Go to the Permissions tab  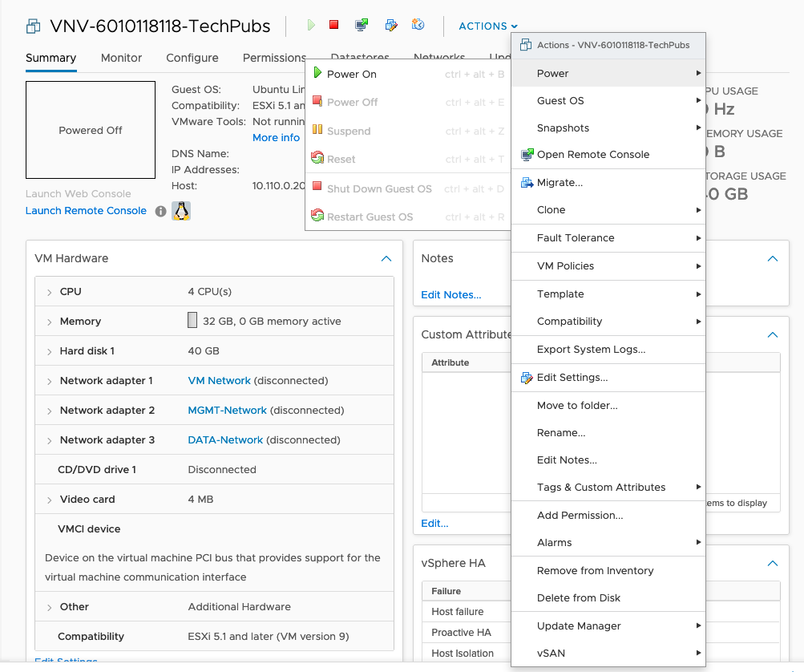[x=274, y=58]
